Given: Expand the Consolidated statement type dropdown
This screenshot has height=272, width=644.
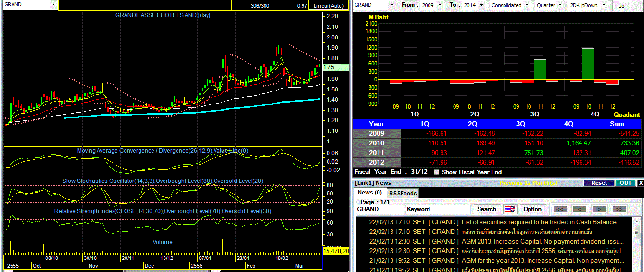Looking at the screenshot, I should [527, 5].
